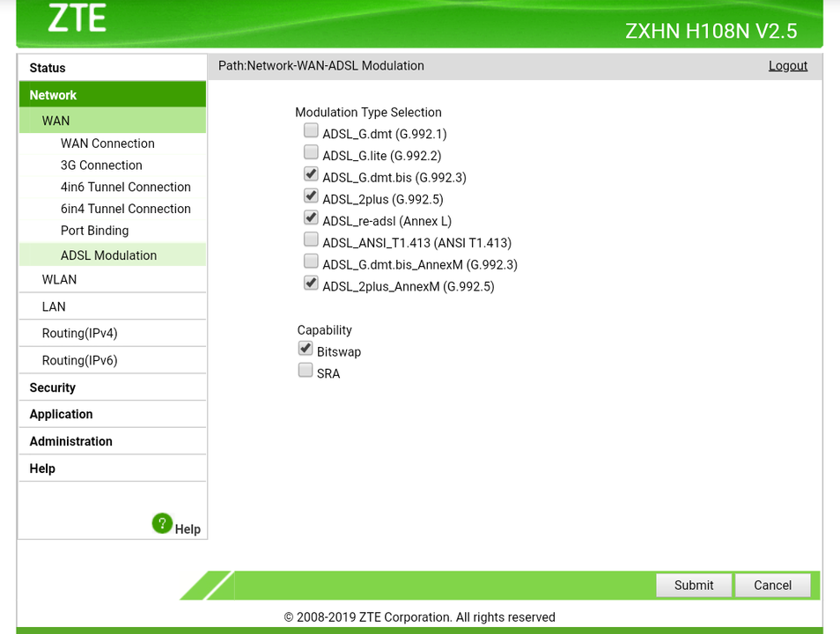Click the ADSL_2plus (G.992.5) label text

click(x=383, y=199)
